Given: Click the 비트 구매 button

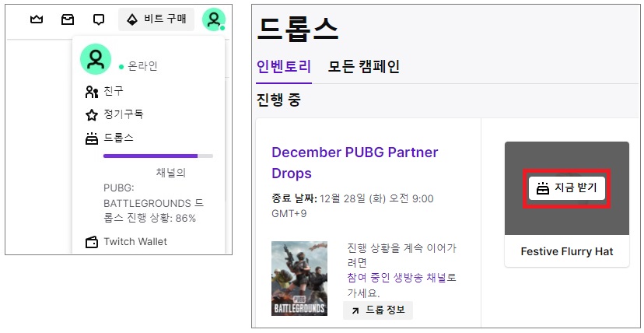Looking at the screenshot, I should tap(156, 19).
